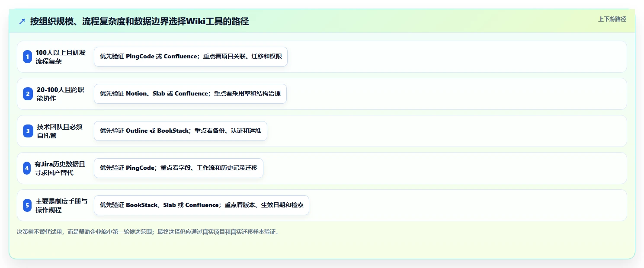This screenshot has width=644, height=268.
Task: Click the Notion、Slab 或 Confluence recommendation box
Action: click(x=190, y=94)
